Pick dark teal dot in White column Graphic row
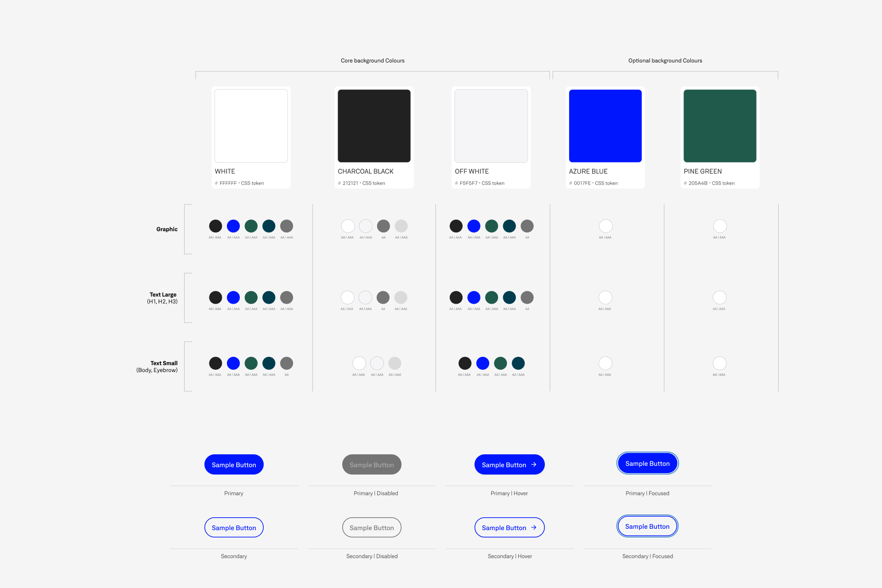 269,226
